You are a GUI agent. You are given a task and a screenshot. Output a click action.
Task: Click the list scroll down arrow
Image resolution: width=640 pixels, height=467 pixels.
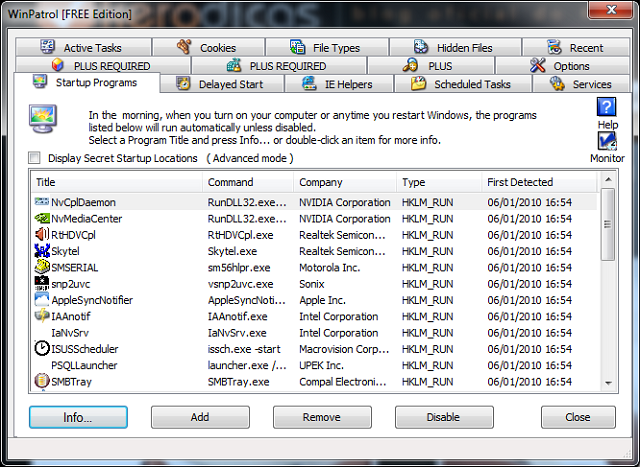tap(608, 383)
